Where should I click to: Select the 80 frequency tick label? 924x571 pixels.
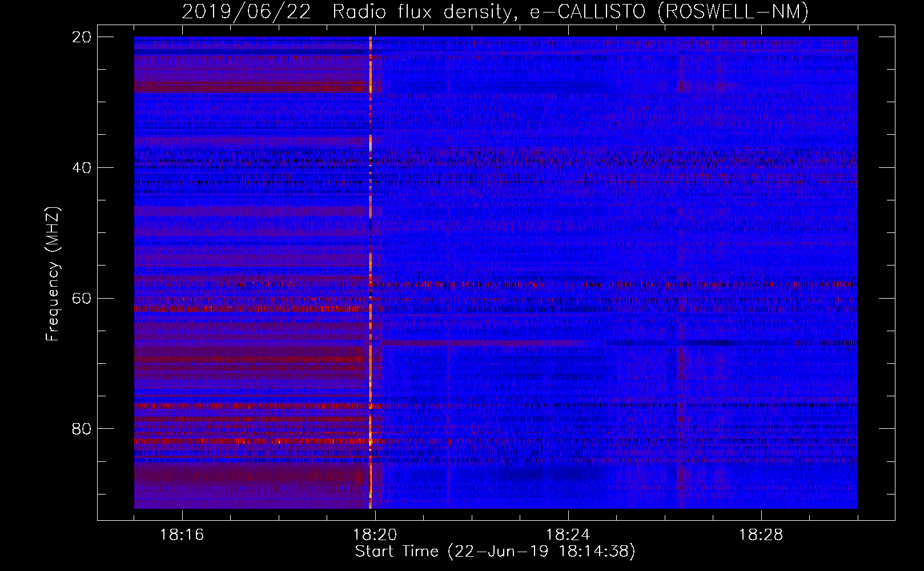point(82,429)
